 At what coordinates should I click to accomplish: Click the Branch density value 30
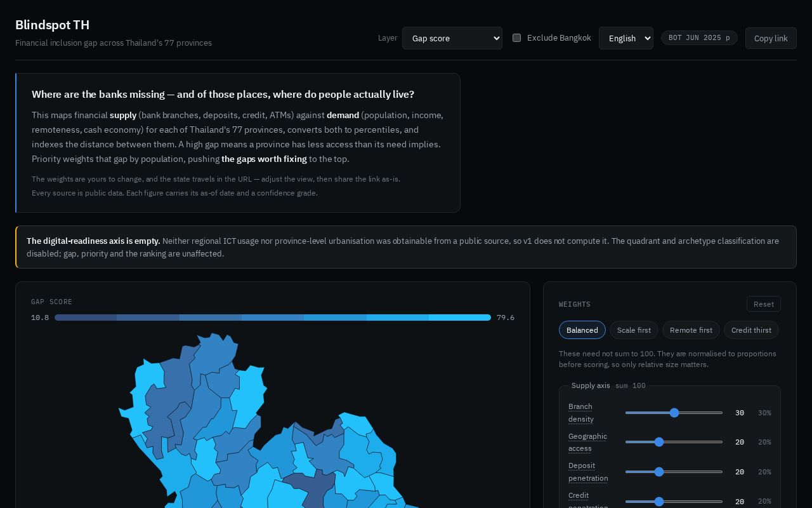(x=740, y=413)
